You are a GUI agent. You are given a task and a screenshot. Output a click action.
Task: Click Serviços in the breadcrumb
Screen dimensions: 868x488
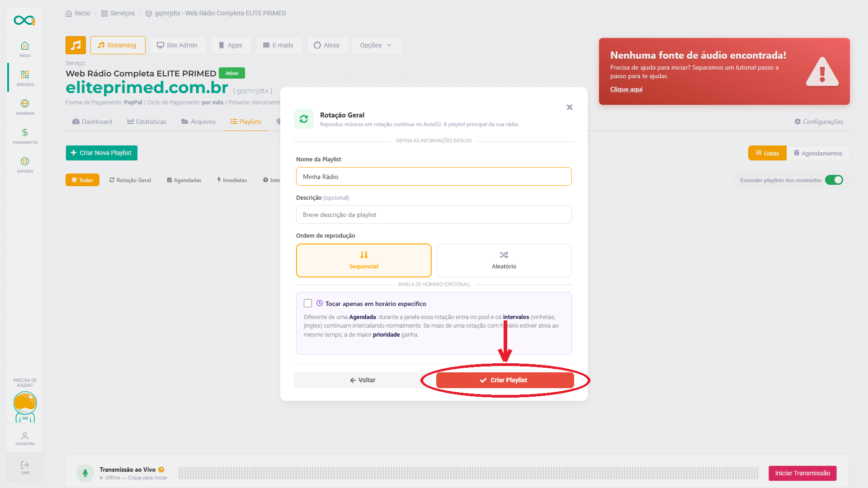(118, 14)
